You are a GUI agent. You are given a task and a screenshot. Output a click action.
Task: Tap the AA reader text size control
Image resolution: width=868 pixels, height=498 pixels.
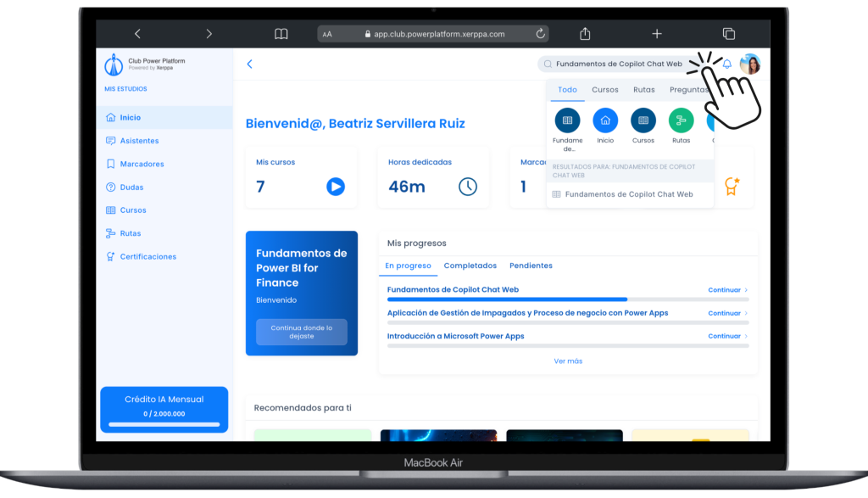pyautogui.click(x=327, y=34)
